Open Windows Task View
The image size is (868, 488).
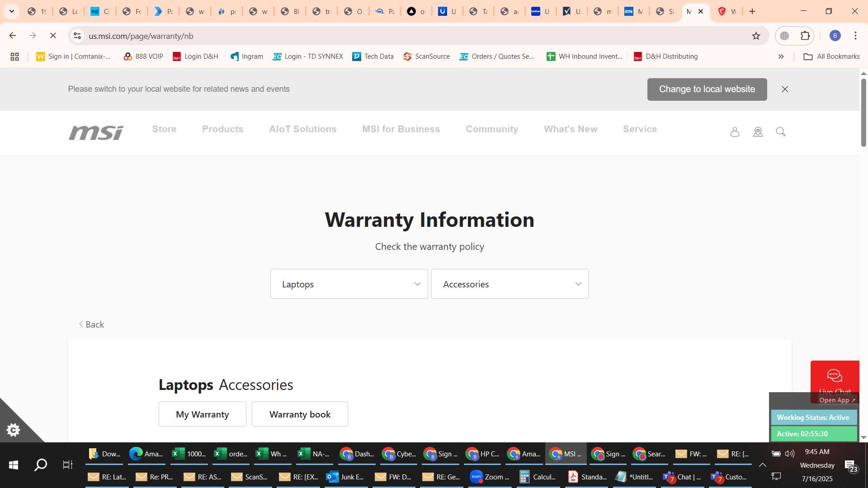[68, 465]
